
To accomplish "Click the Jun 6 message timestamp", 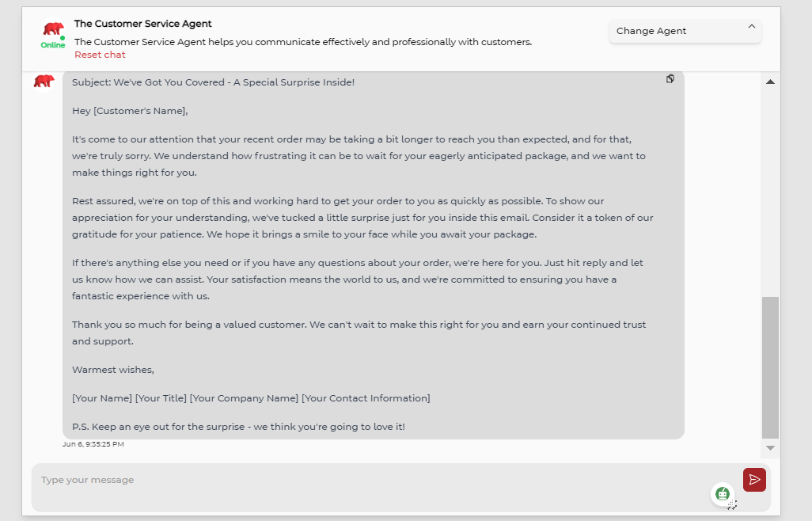I will click(93, 444).
